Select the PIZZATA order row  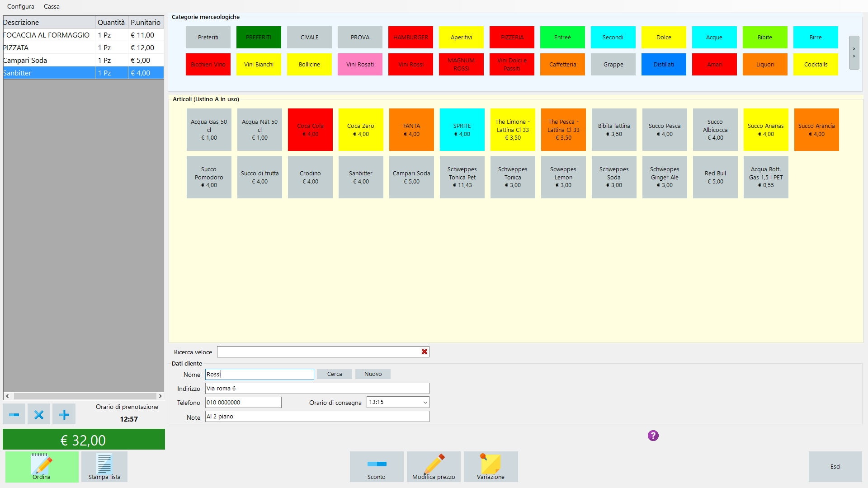pyautogui.click(x=83, y=47)
